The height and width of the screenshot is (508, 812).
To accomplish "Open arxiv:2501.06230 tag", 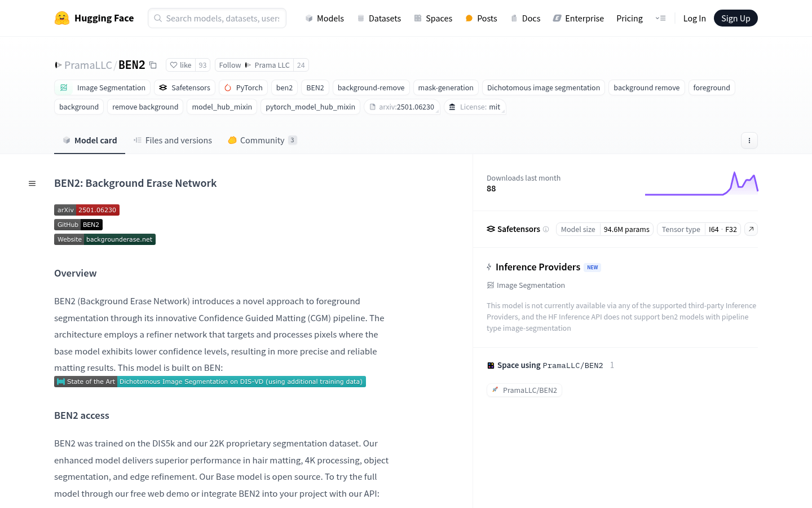I will (402, 107).
